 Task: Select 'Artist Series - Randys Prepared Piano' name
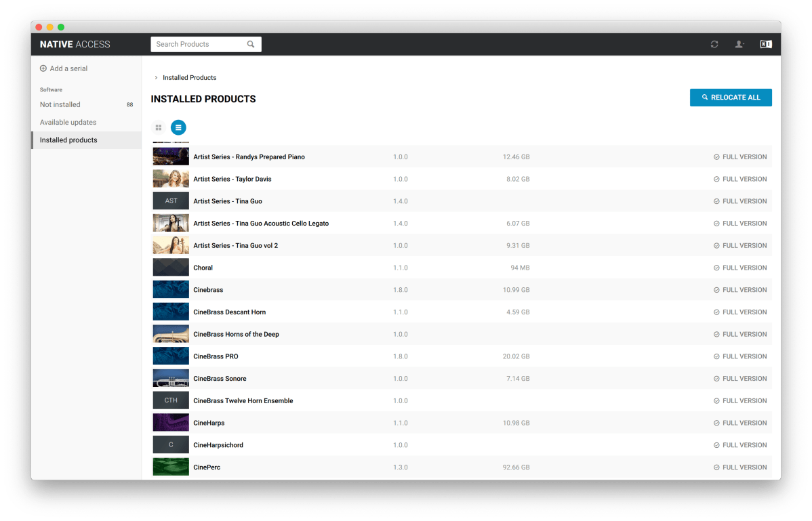pos(249,157)
